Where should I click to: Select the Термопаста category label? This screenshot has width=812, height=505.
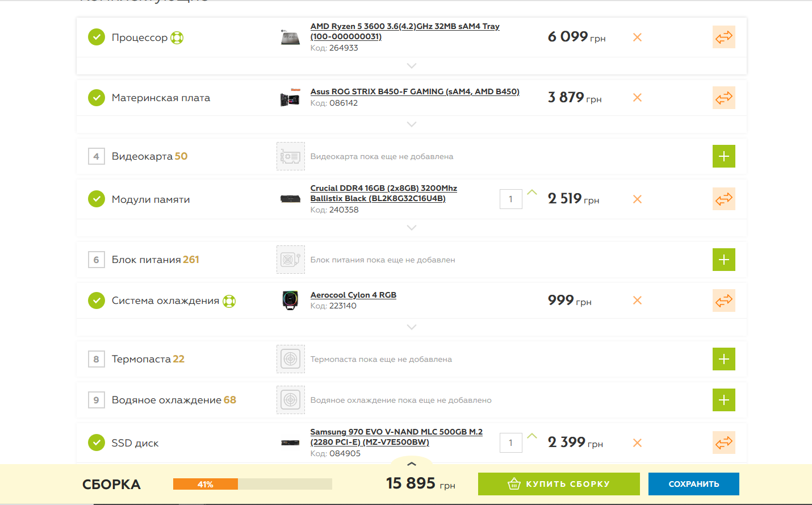(x=141, y=359)
